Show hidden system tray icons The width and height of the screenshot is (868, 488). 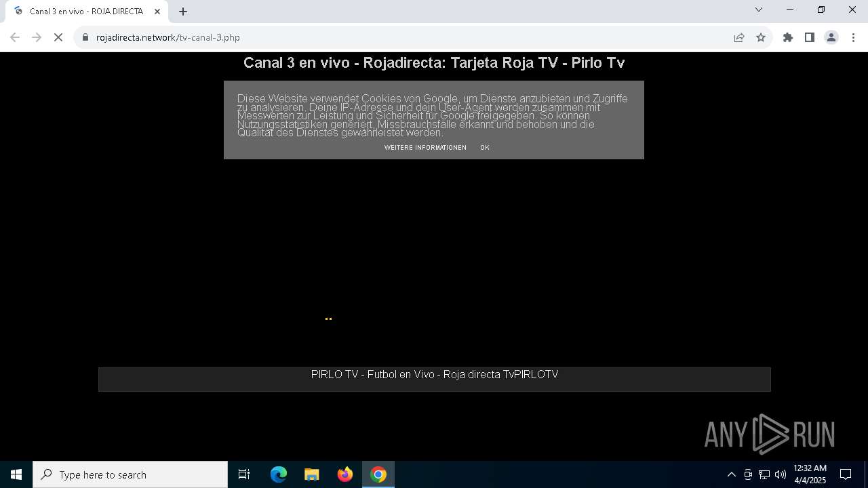tap(731, 474)
